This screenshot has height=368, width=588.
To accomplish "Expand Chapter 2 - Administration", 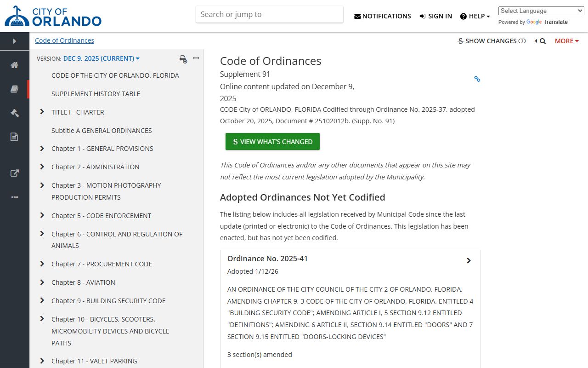I will pyautogui.click(x=42, y=167).
